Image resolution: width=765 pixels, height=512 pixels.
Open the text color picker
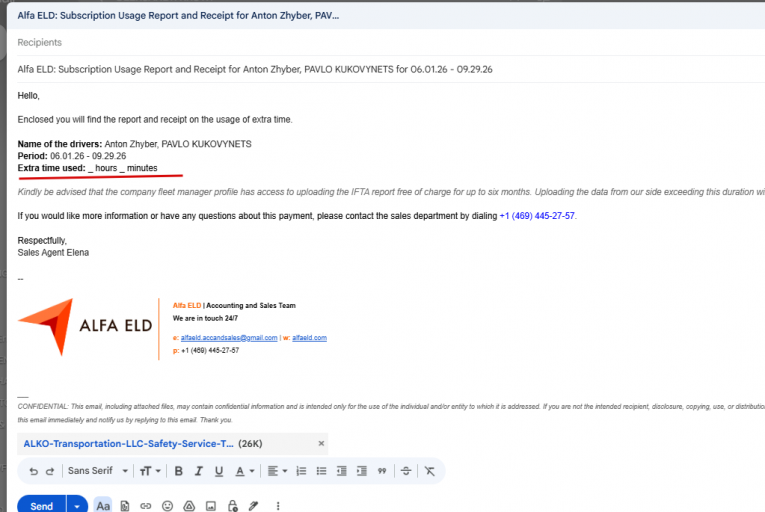[244, 471]
